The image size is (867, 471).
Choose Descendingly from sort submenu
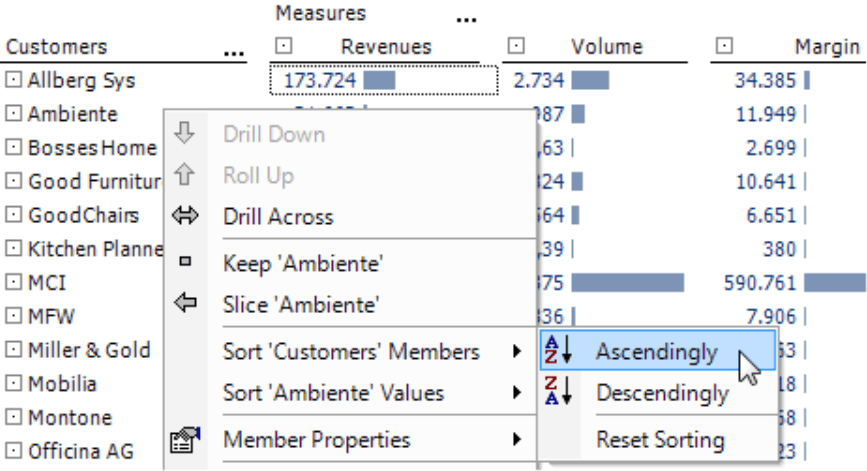pos(662,393)
